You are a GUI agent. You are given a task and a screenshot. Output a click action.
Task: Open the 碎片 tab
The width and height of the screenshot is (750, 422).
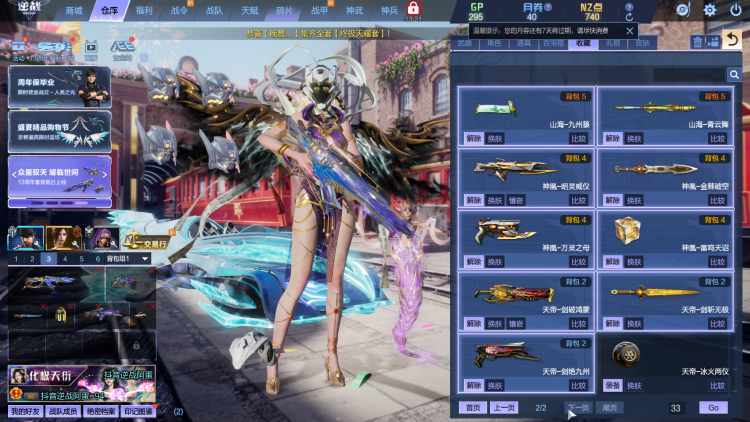click(x=284, y=11)
